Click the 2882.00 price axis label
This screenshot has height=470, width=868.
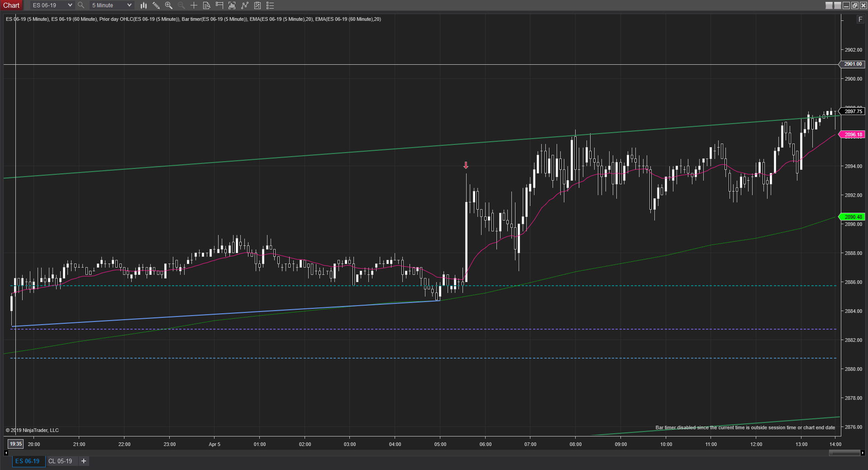coord(854,340)
